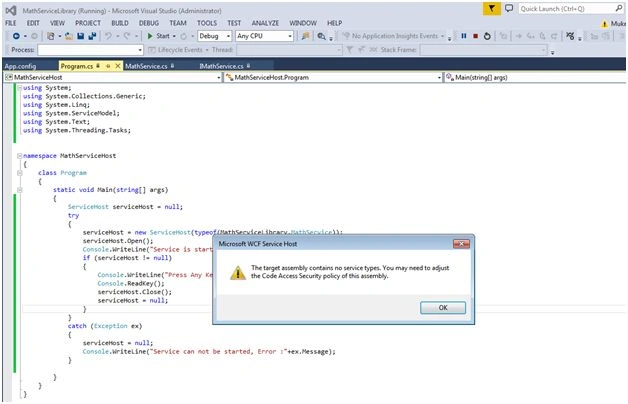The height and width of the screenshot is (404, 628).
Task: Click the Browser Link / refresh icon beside Start
Action: pos(183,36)
